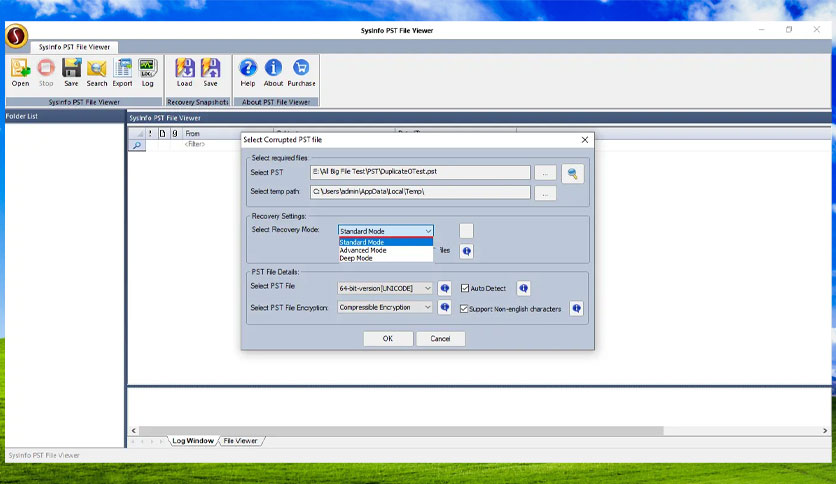
Task: Click info icon next to Auto Detect
Action: pos(524,288)
